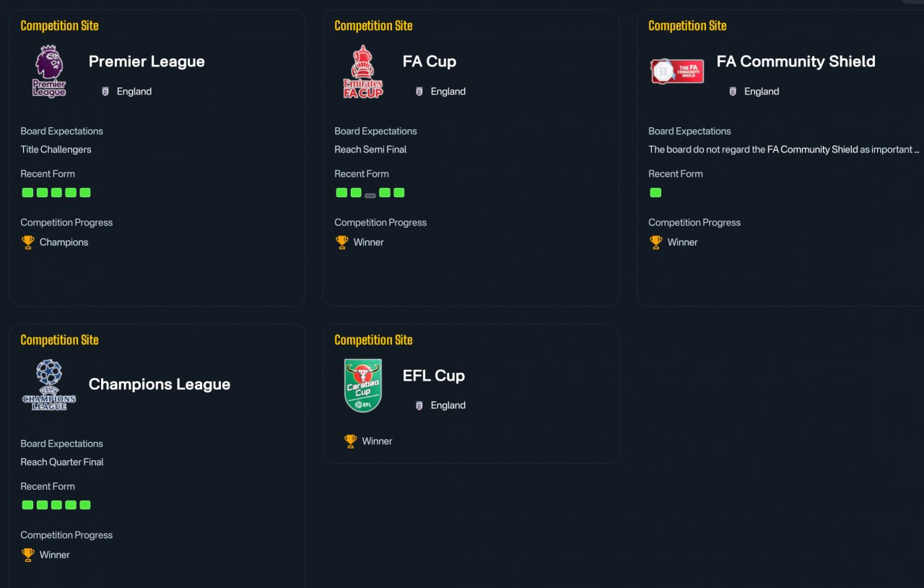
Task: Click the single Community Shield form box
Action: coord(655,192)
